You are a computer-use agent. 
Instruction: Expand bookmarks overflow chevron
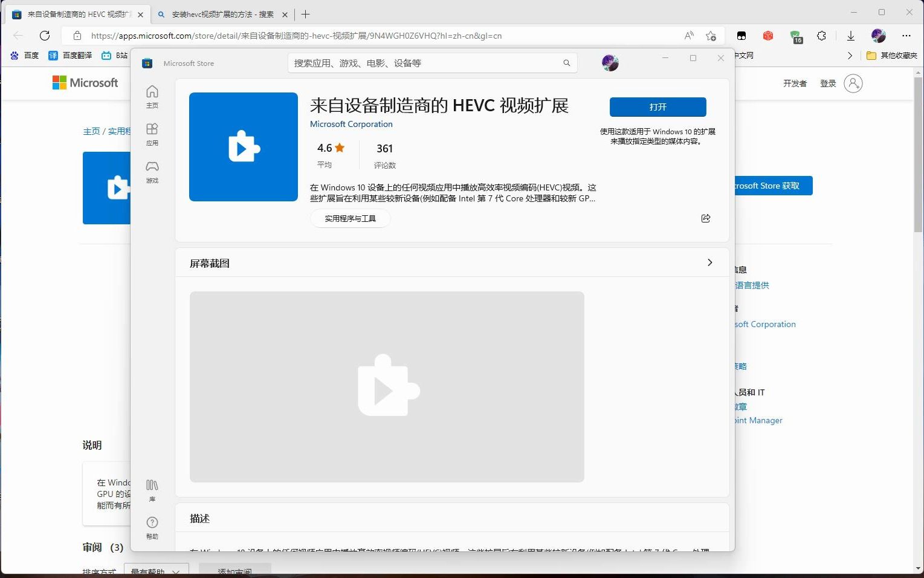pos(850,55)
